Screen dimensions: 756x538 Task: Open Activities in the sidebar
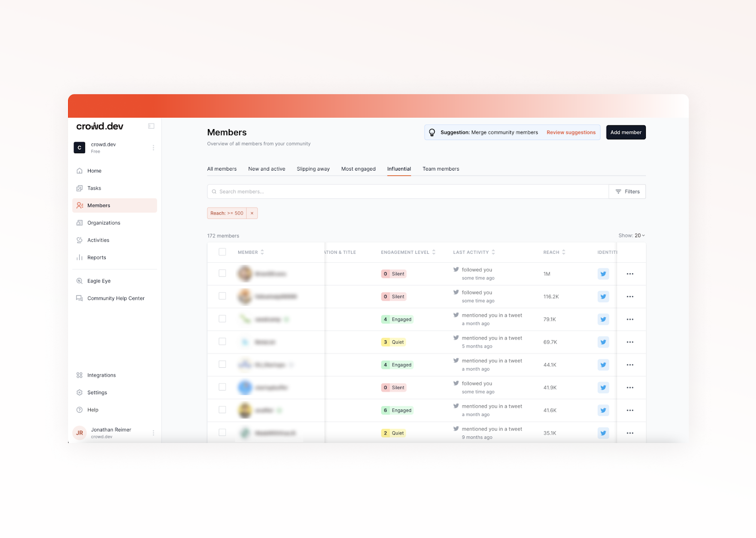coord(114,240)
